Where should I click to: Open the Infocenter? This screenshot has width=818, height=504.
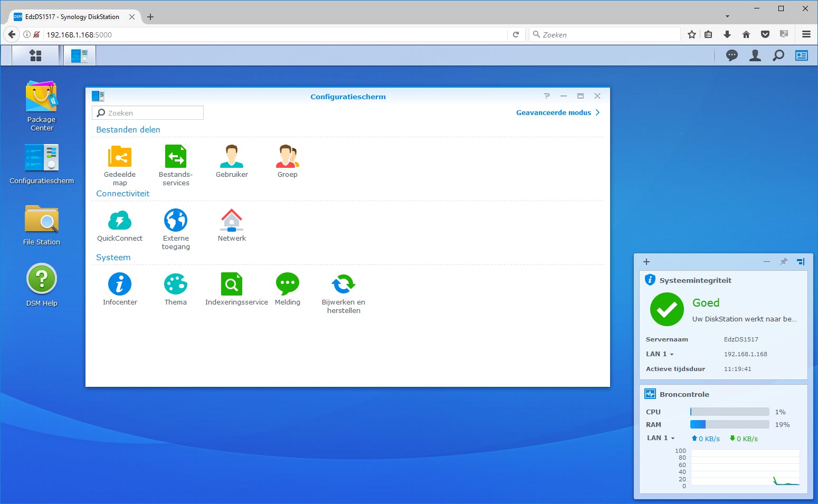[x=120, y=289]
